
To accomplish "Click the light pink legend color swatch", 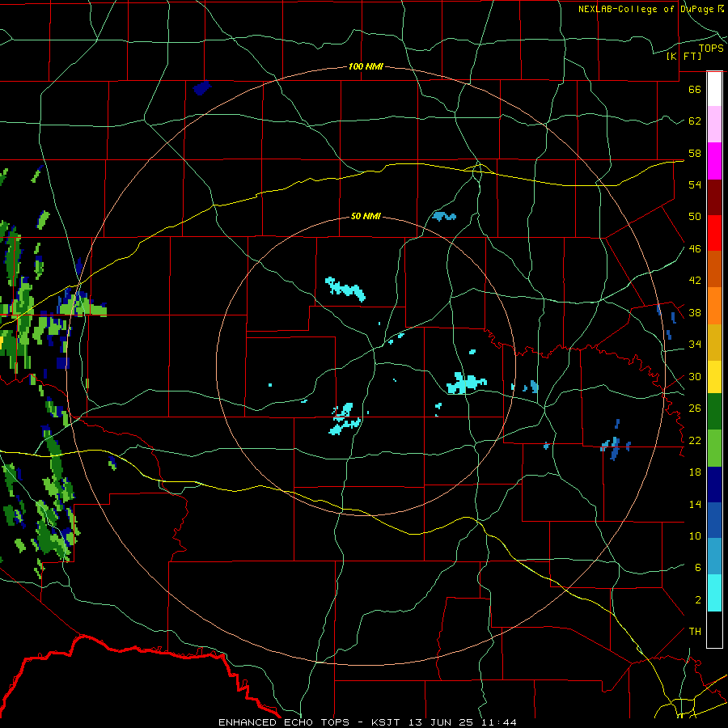I will click(x=714, y=124).
